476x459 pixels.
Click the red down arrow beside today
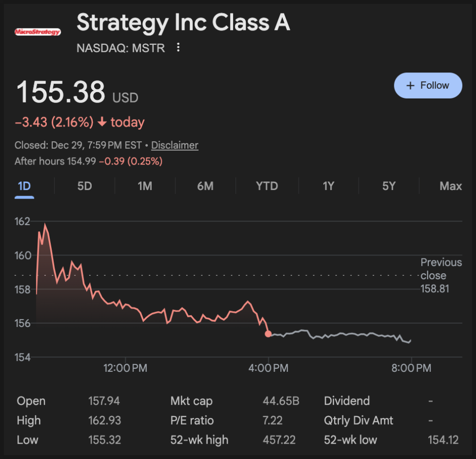click(102, 122)
